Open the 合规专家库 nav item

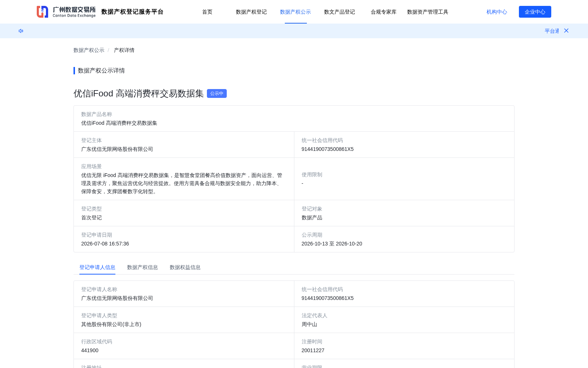tap(384, 12)
